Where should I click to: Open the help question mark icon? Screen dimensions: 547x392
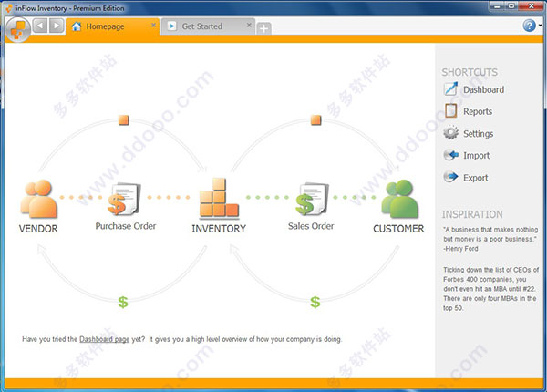point(529,26)
